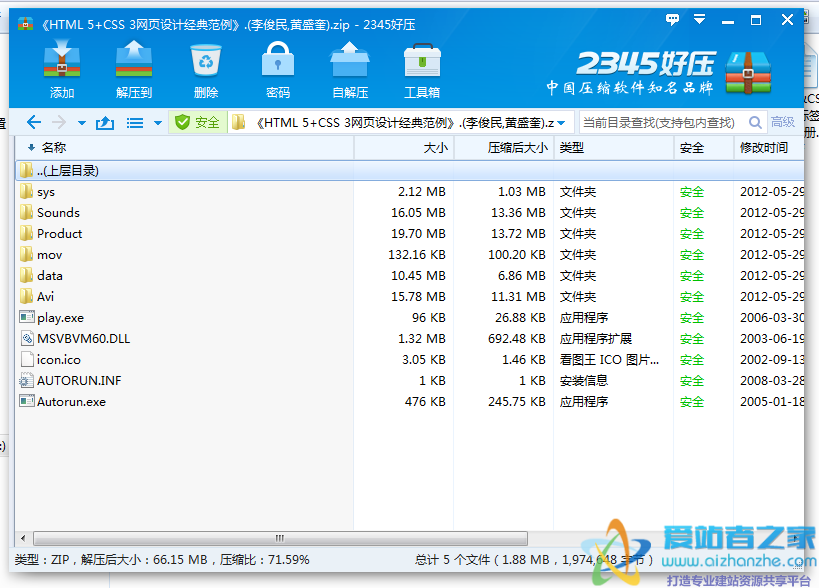Click the 16.05 MB size value
The height and width of the screenshot is (588, 819).
pyautogui.click(x=418, y=213)
